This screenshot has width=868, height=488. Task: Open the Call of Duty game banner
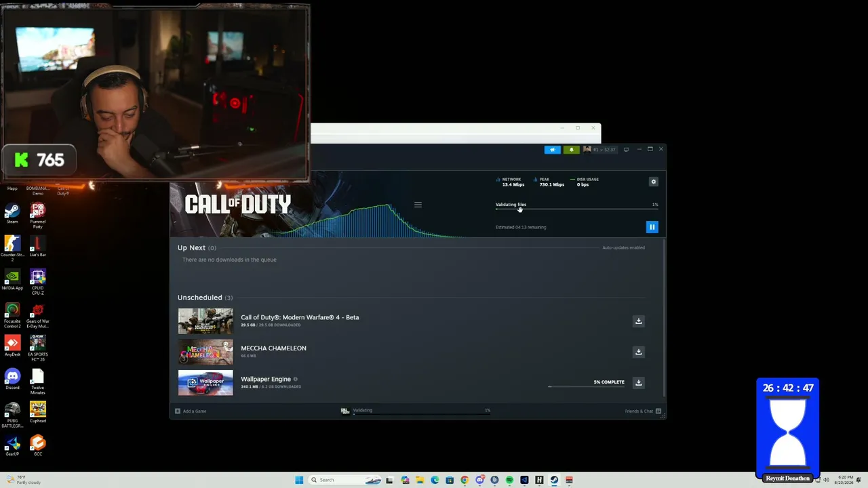point(238,205)
